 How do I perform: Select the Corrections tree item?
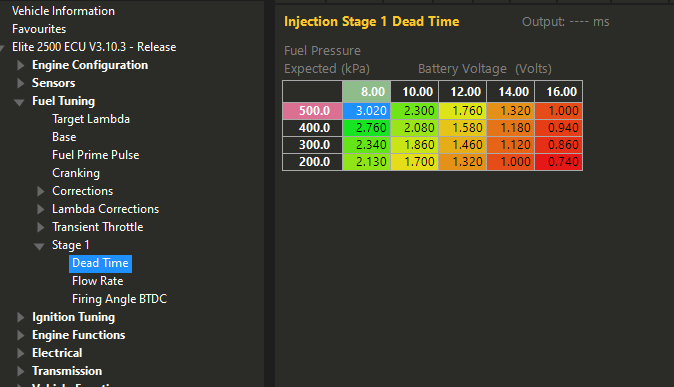tap(83, 191)
